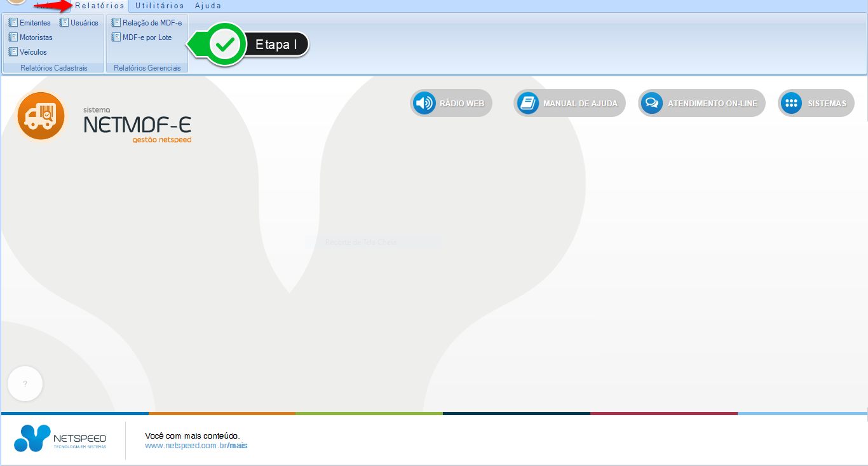Click the Netspeed logo in footer

pos(60,438)
